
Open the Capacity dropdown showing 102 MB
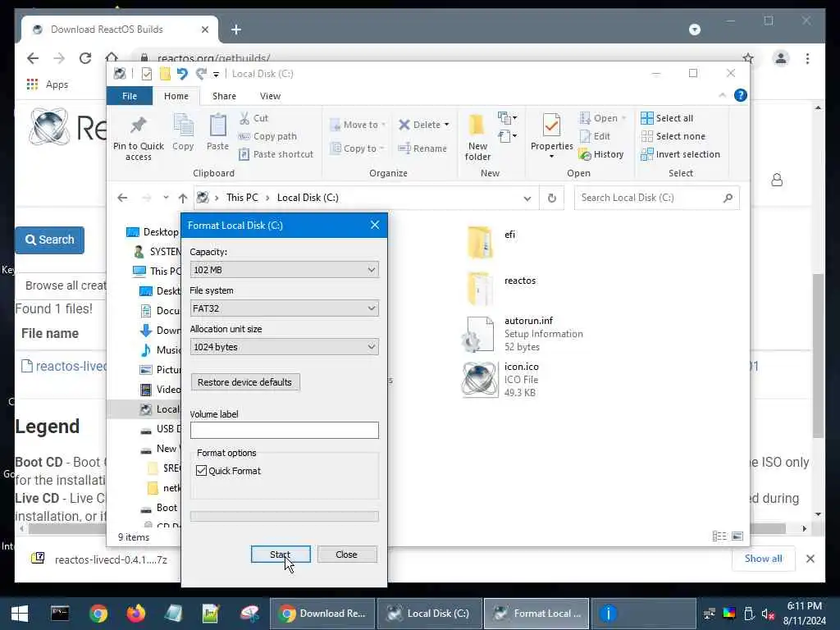coord(285,269)
